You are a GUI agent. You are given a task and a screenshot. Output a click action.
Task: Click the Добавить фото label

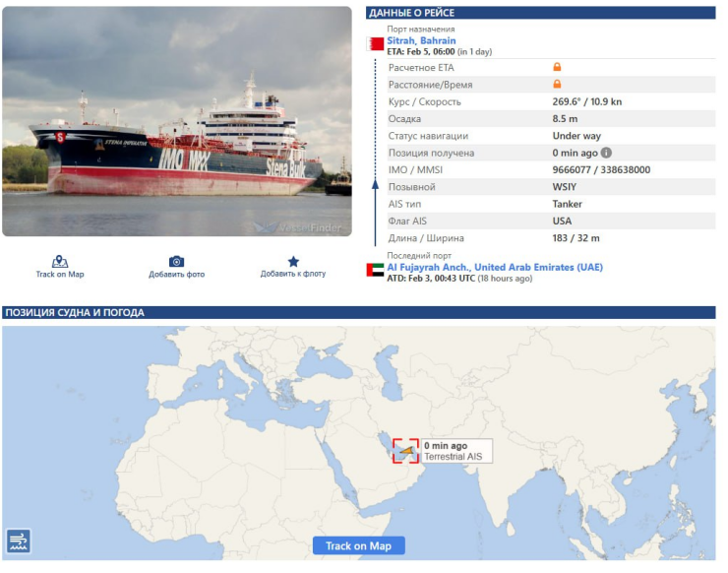tap(176, 274)
